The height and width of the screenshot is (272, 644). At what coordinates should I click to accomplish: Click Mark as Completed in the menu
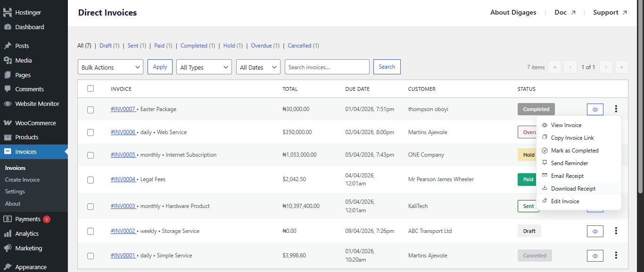tap(574, 150)
